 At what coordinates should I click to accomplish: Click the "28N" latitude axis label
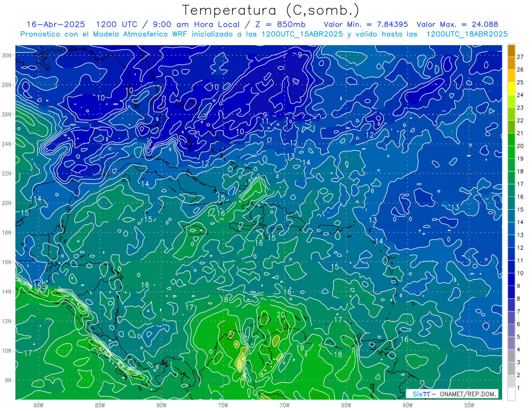(6, 85)
